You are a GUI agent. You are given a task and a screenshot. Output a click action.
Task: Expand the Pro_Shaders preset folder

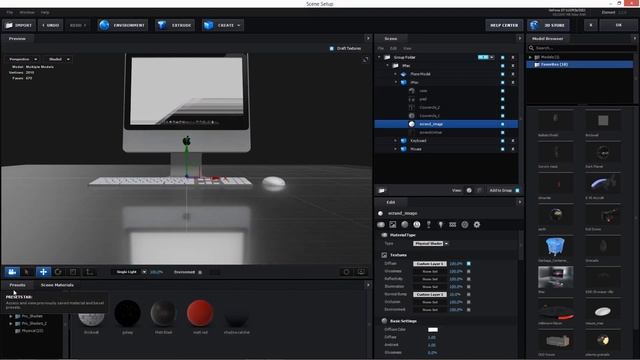(11, 316)
